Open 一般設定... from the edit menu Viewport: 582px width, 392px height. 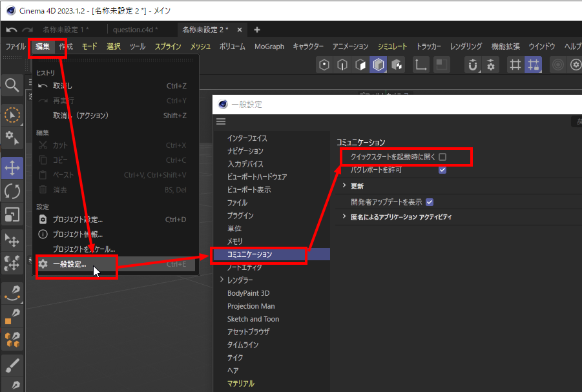click(116, 264)
